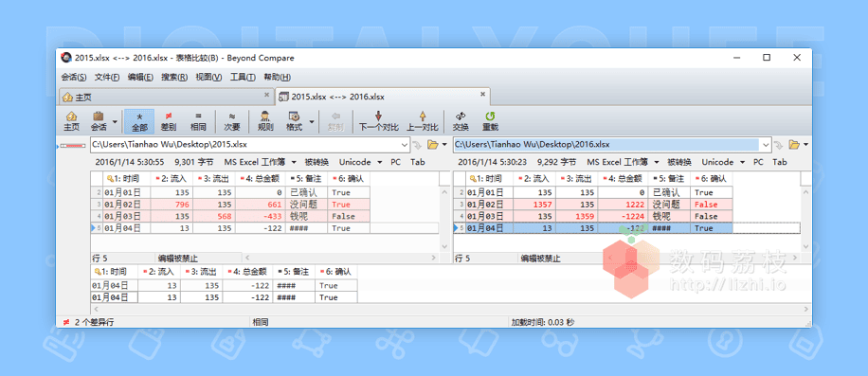Screen dimensions: 868x376
Task: Close the 主页 tab
Action: (267, 95)
